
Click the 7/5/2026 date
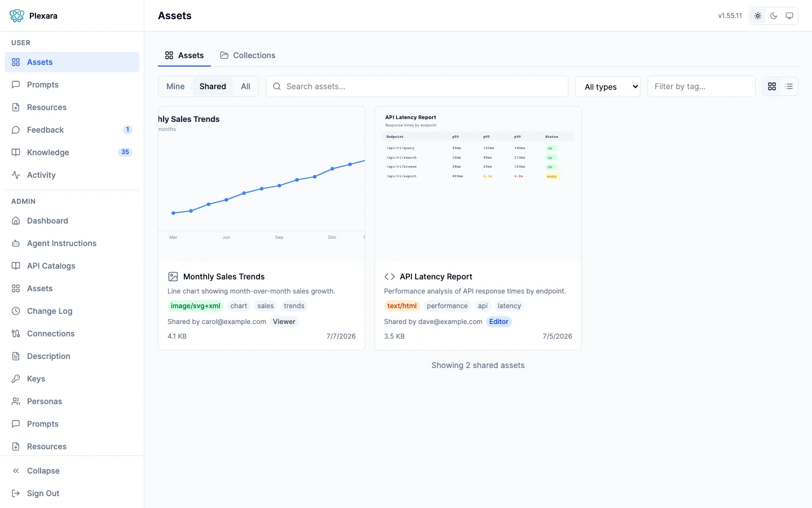(558, 336)
